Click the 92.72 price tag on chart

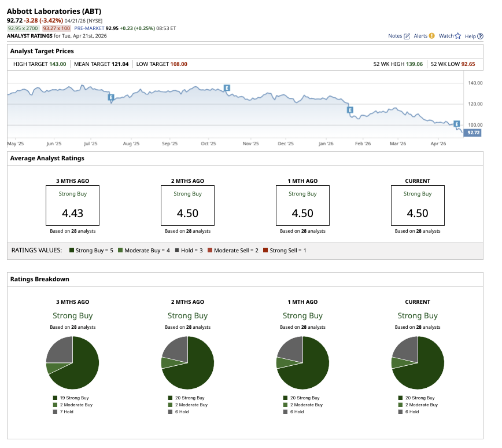(473, 133)
